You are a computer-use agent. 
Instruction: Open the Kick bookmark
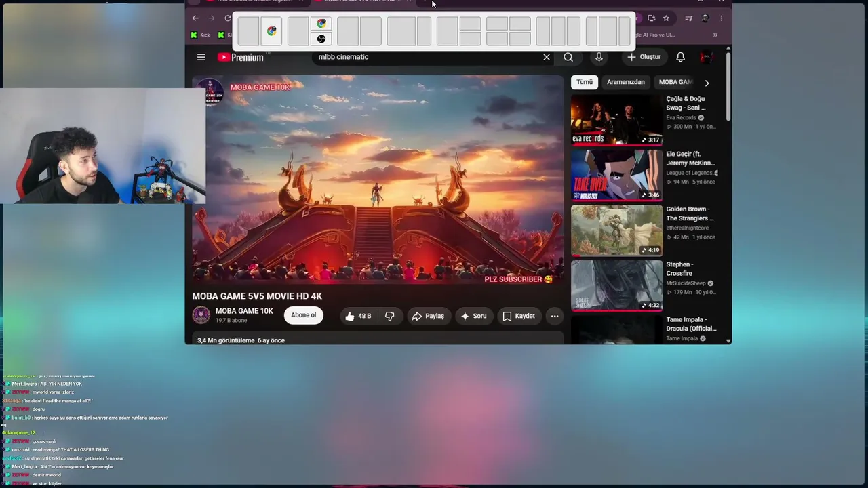pos(201,35)
